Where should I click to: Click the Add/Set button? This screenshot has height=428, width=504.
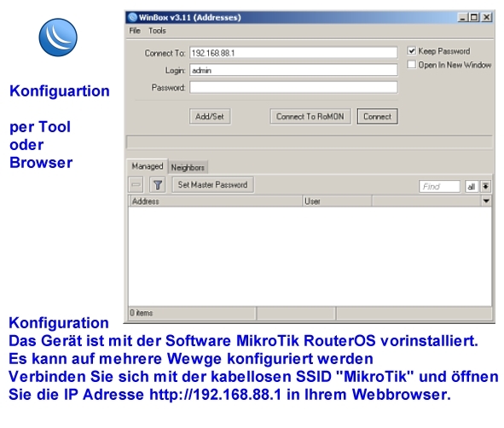pos(210,116)
